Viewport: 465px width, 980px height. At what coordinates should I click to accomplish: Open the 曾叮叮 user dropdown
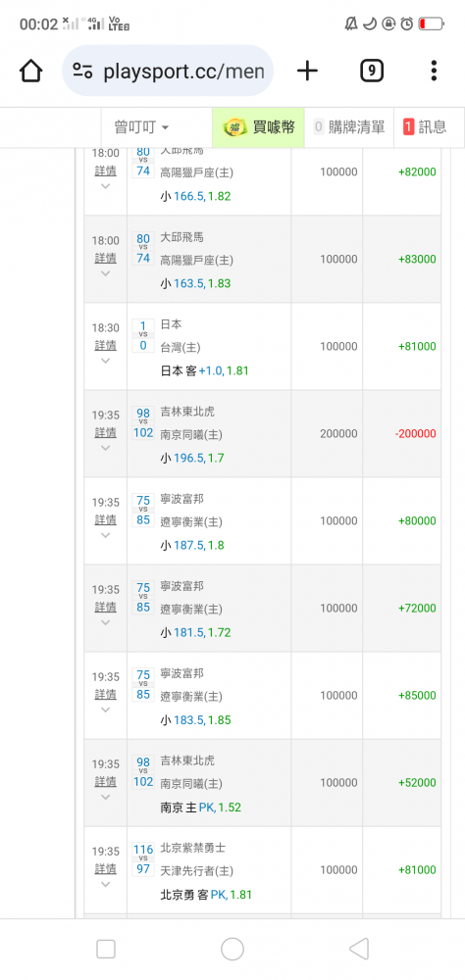tap(142, 127)
